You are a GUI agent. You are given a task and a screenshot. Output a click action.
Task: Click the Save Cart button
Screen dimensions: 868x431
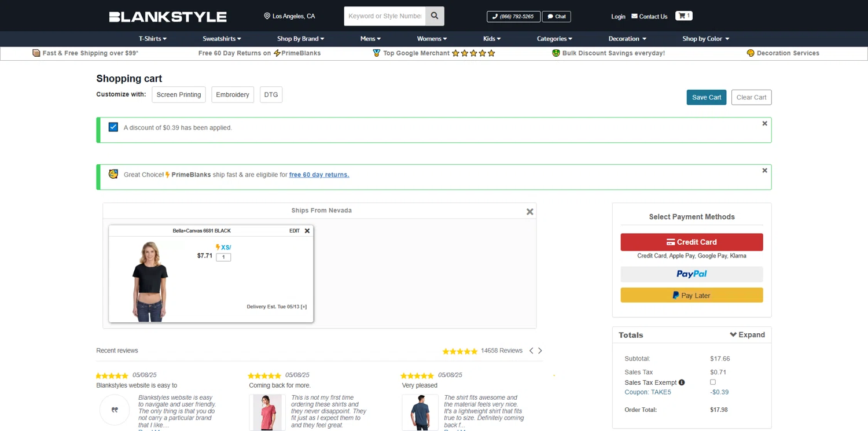pos(707,97)
